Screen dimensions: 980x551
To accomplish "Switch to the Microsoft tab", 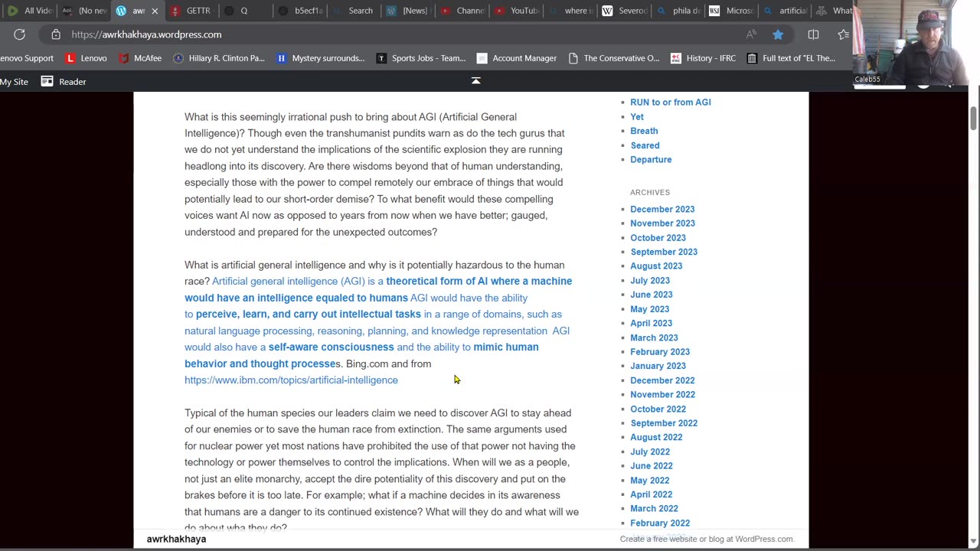I will coord(732,11).
